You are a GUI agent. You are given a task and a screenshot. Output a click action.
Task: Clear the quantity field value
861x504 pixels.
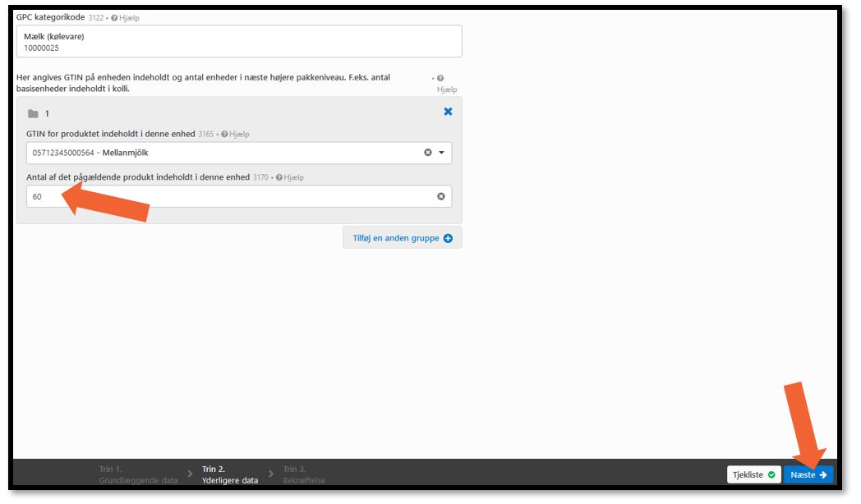(441, 196)
